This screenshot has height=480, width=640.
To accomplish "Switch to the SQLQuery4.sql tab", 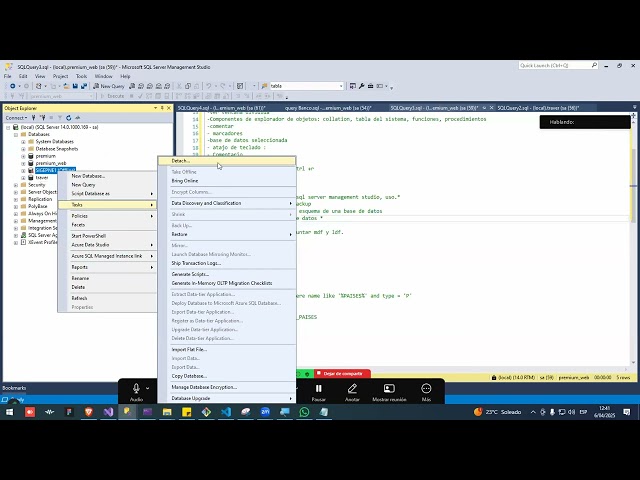I will pyautogui.click(x=222, y=108).
